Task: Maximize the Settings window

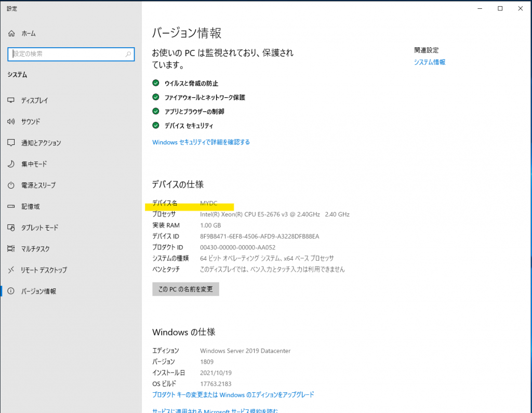Action: click(x=500, y=8)
